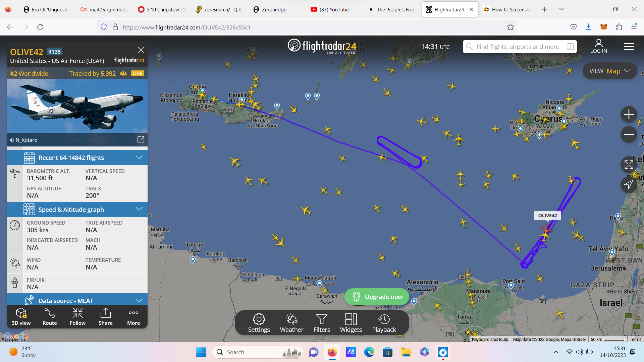Image resolution: width=644 pixels, height=362 pixels.
Task: Open Microsoft Edge from taskbar
Action: [x=369, y=352]
